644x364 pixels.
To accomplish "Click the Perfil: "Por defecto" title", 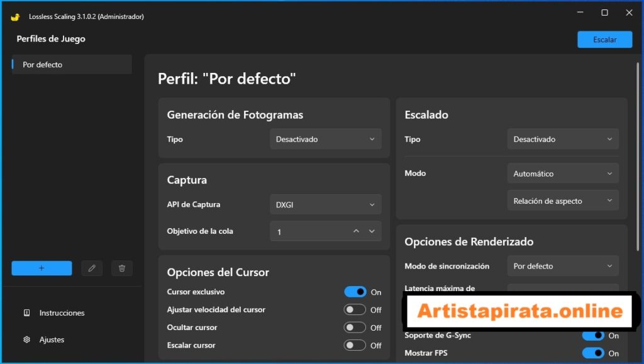I will (x=226, y=79).
